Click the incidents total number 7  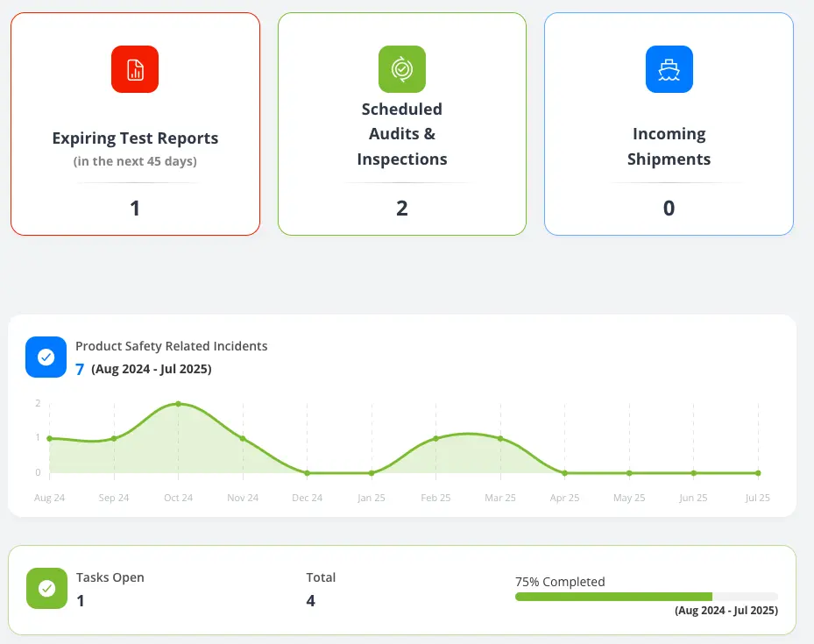click(x=80, y=370)
